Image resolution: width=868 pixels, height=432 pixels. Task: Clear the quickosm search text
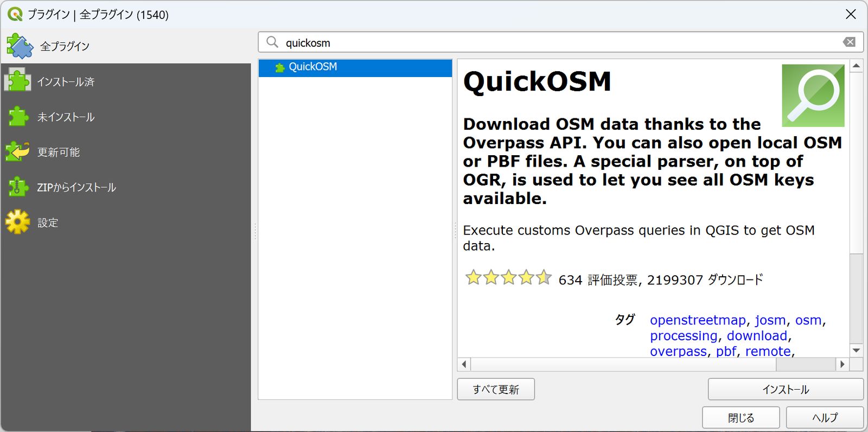pos(849,42)
